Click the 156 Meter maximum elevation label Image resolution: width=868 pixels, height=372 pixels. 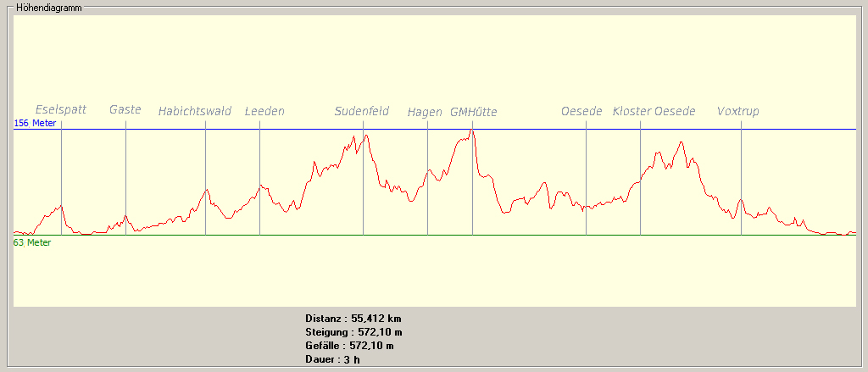click(x=35, y=124)
